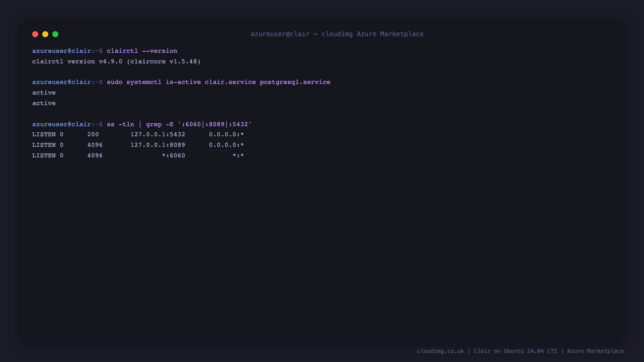The height and width of the screenshot is (362, 644).
Task: Click the 'ss -tln | grep -E' command
Action: click(x=179, y=124)
